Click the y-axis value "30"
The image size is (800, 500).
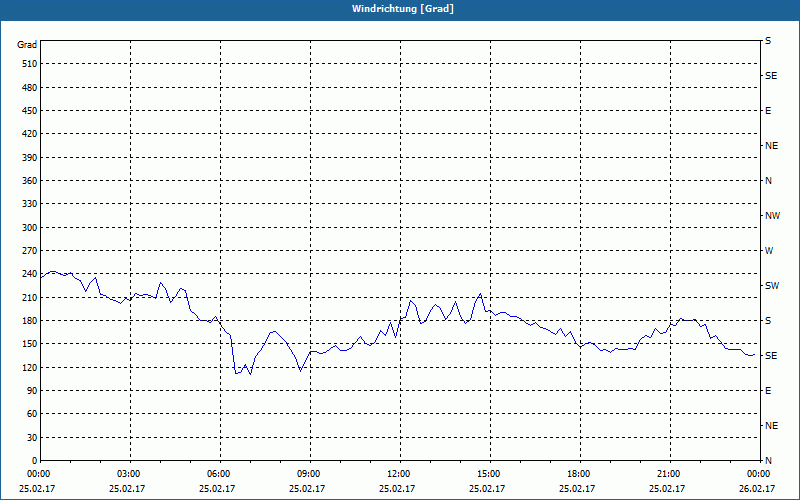point(32,437)
